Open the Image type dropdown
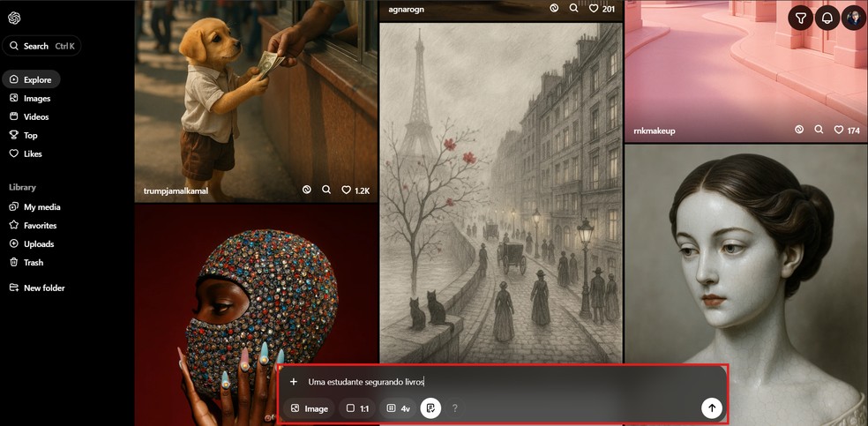The width and height of the screenshot is (868, 426). 309,408
